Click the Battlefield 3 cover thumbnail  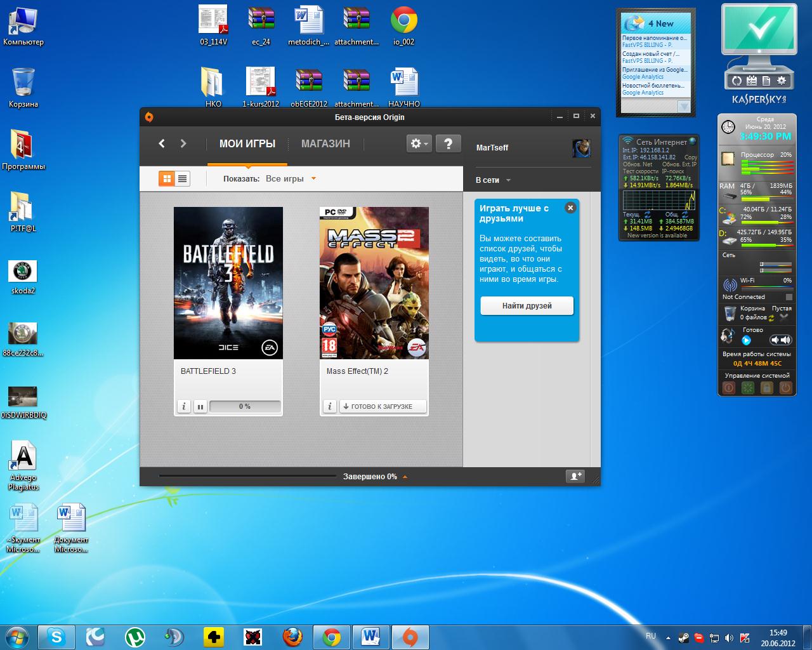[228, 282]
